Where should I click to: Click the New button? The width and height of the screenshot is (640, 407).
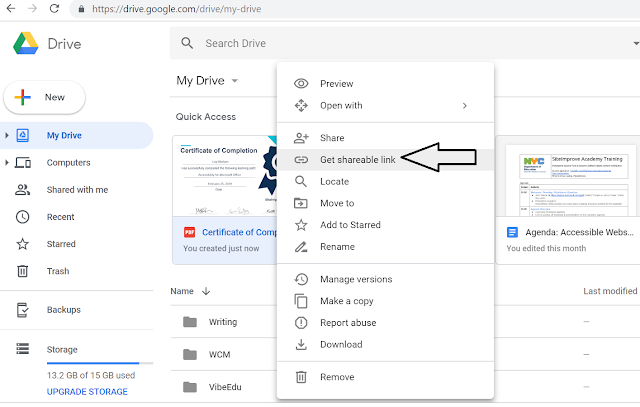[44, 97]
